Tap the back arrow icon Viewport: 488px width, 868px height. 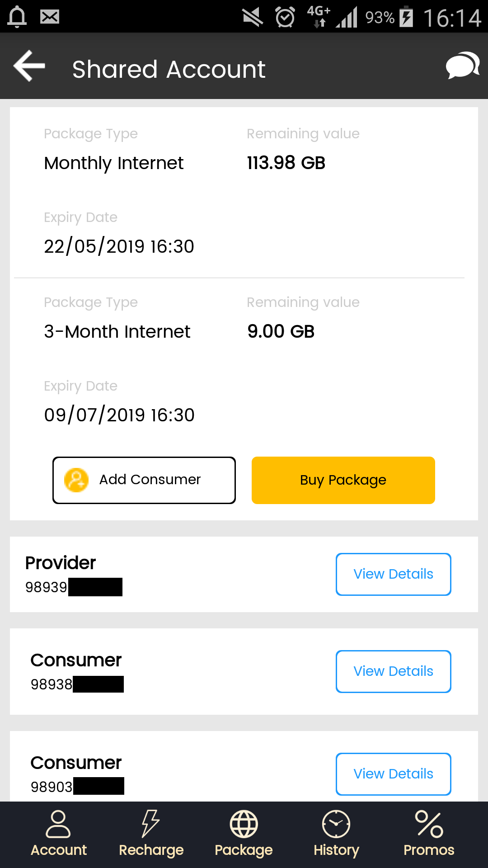tap(30, 66)
